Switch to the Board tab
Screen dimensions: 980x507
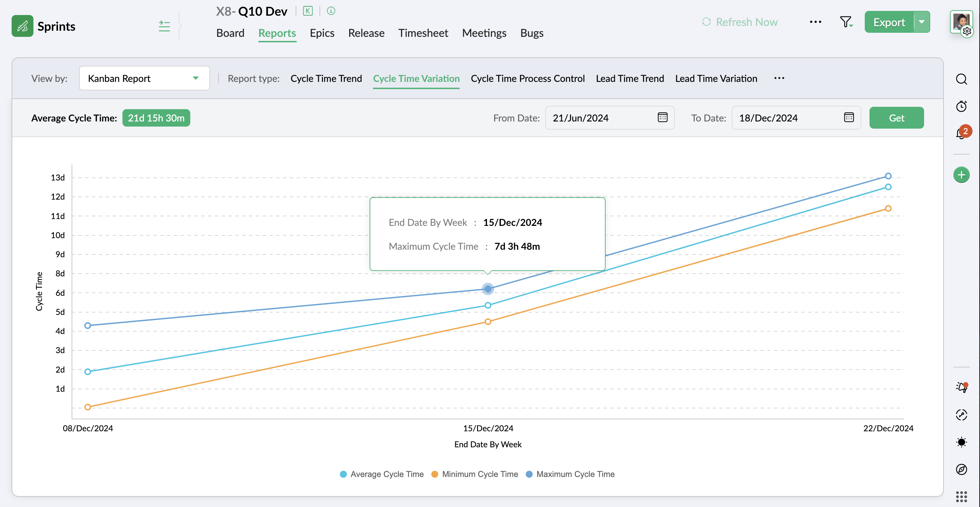point(230,33)
